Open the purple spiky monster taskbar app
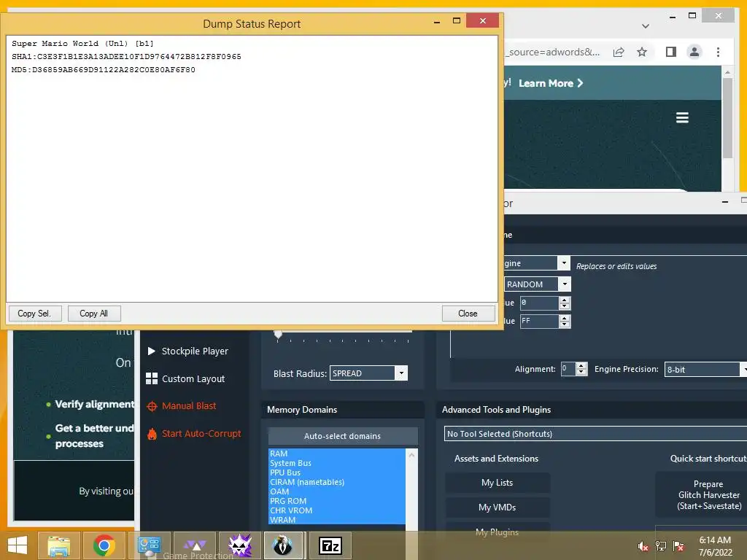Image resolution: width=747 pixels, height=560 pixels. [x=239, y=545]
